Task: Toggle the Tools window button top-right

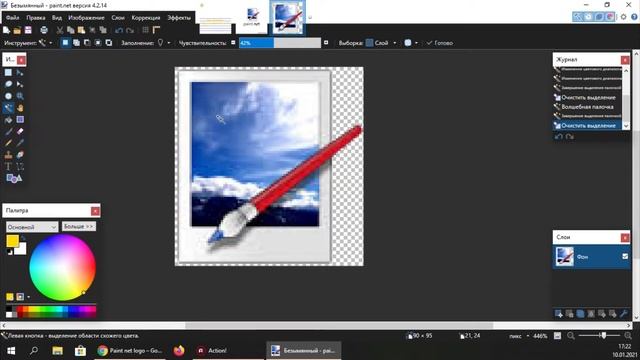Action: point(577,17)
